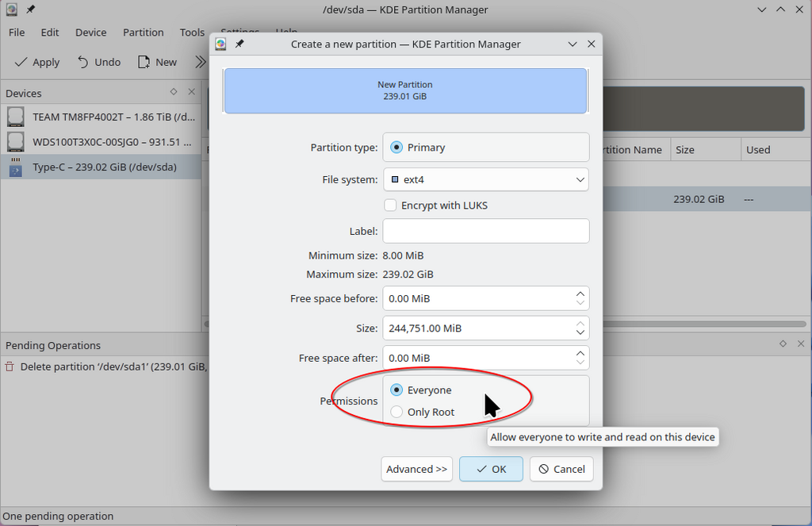
Task: Click the Size column header
Action: pyautogui.click(x=705, y=150)
